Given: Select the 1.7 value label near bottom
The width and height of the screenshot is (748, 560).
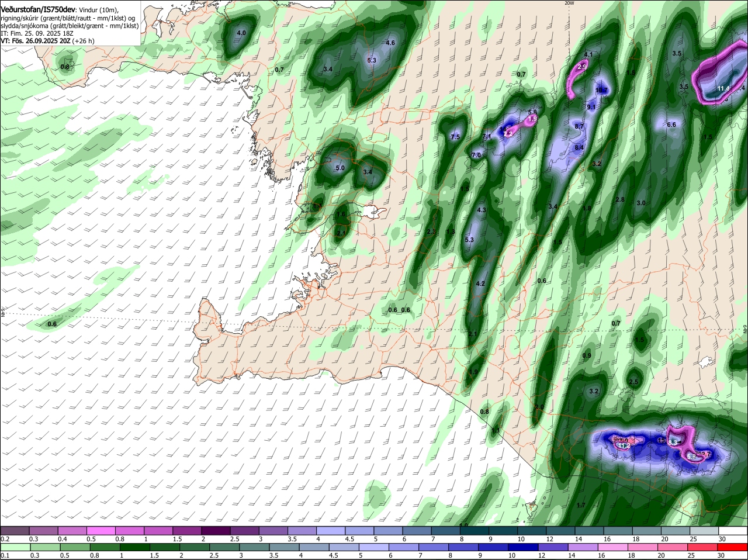Looking at the screenshot, I should (581, 505).
